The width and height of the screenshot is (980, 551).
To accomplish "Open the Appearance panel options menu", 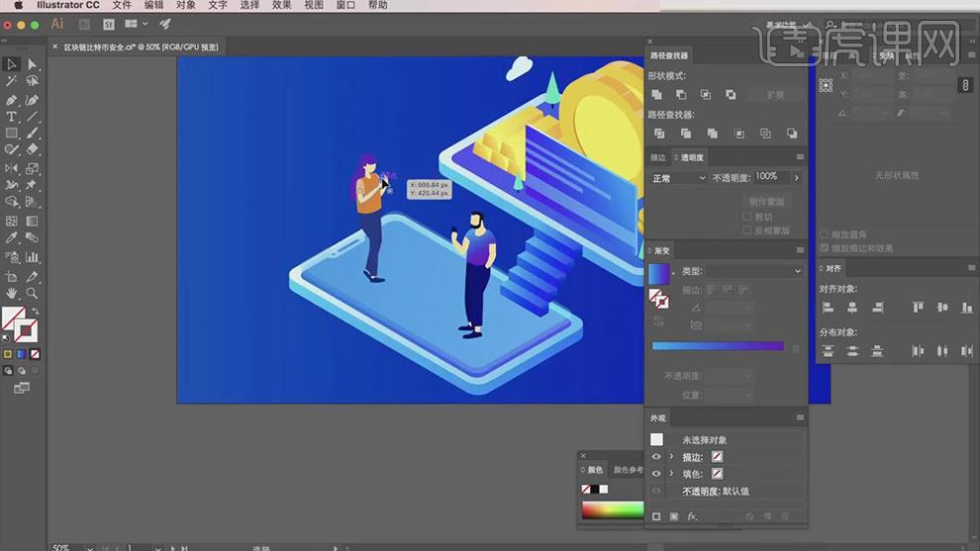I will coord(800,417).
